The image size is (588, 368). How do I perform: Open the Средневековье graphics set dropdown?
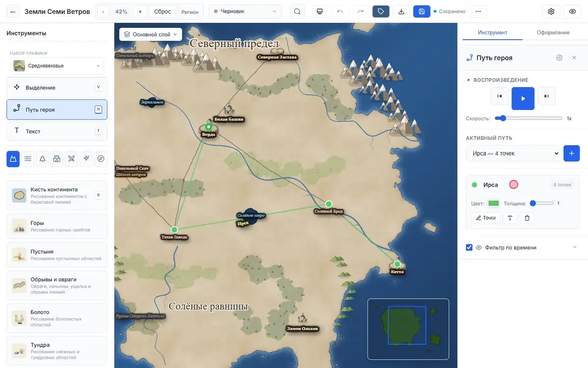[x=57, y=66]
